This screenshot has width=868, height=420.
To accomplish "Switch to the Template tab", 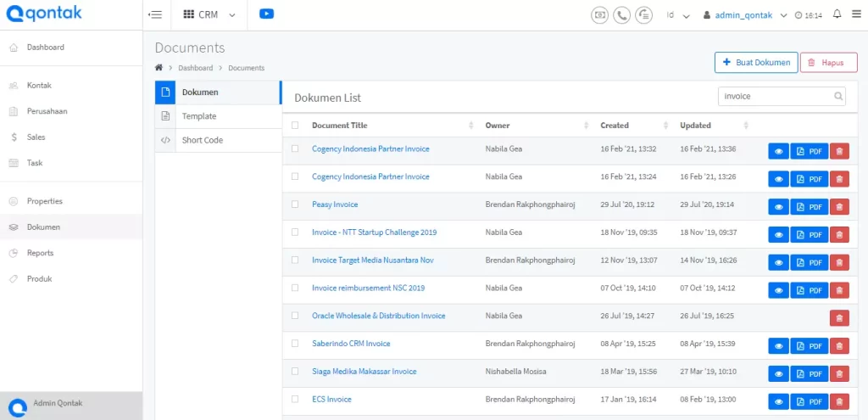I will (x=218, y=116).
